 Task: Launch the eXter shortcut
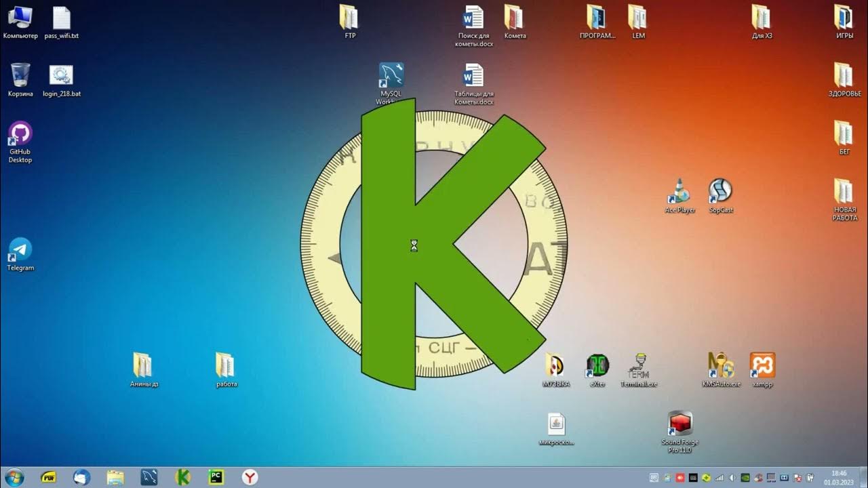597,370
